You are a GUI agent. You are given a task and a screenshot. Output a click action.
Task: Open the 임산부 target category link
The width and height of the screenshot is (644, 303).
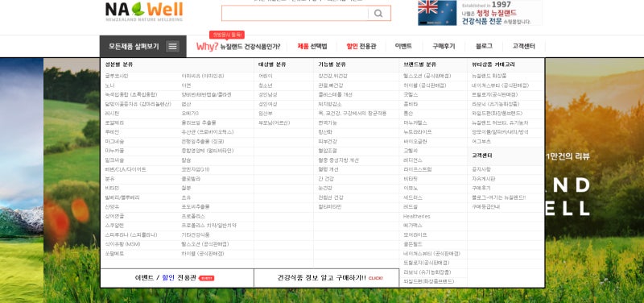(x=266, y=113)
